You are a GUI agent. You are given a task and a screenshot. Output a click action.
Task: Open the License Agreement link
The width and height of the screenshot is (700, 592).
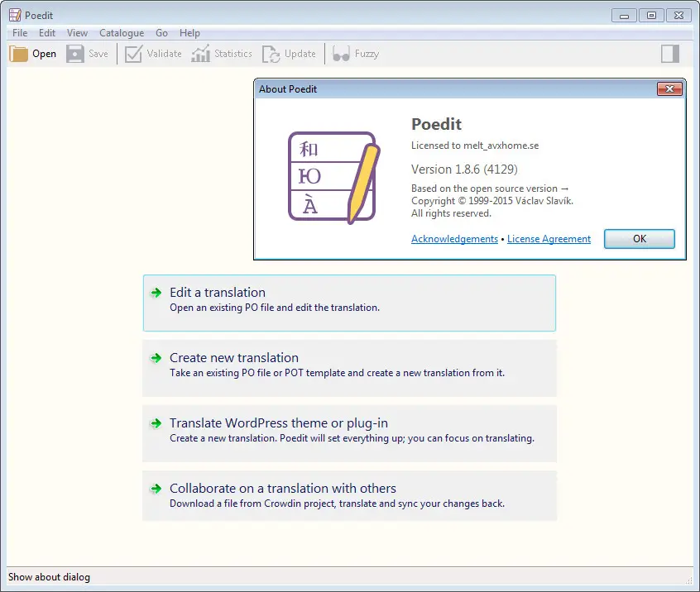pos(549,239)
